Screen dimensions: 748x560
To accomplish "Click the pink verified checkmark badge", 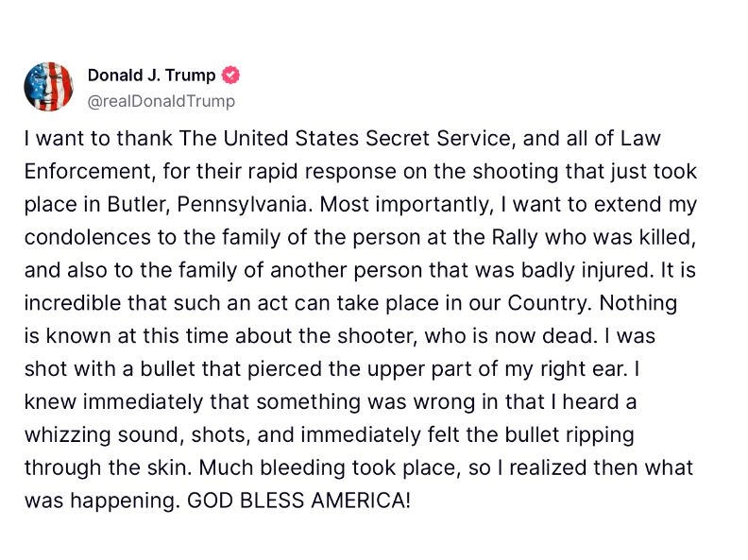I will (230, 76).
